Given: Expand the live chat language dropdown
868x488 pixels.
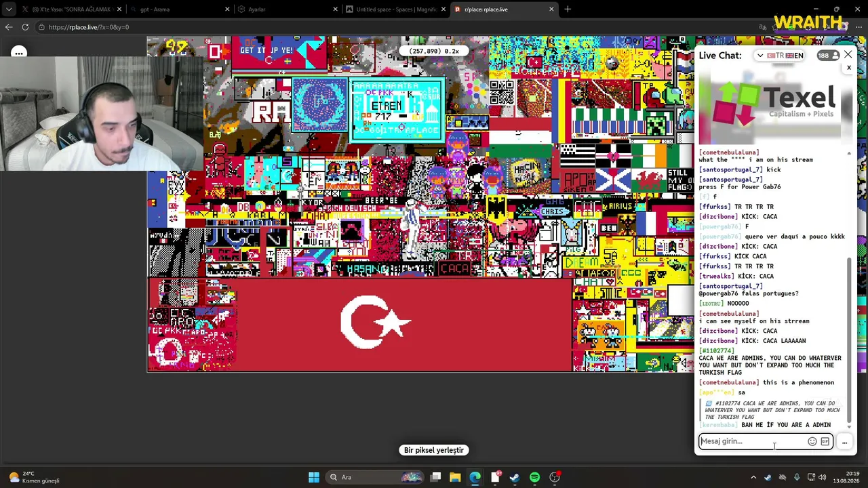Looking at the screenshot, I should click(x=760, y=56).
